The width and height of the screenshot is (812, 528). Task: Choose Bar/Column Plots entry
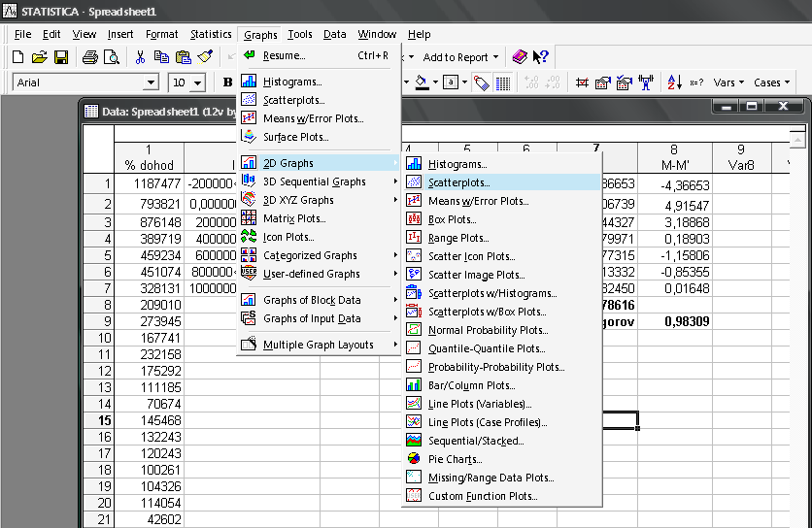click(x=502, y=385)
